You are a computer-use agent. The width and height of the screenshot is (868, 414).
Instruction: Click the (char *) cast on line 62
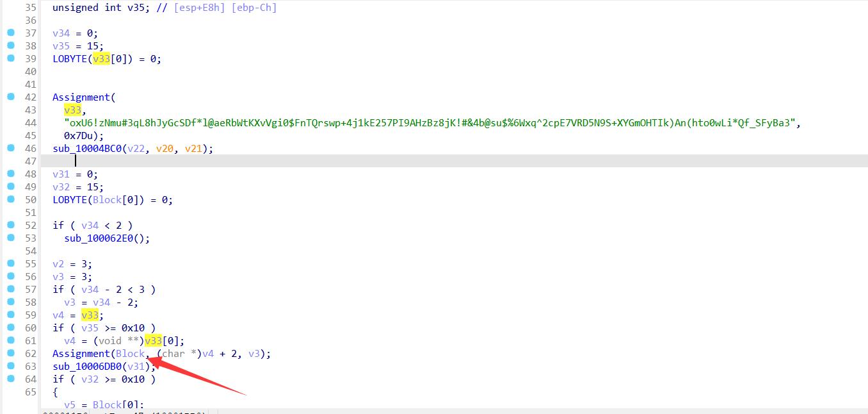tap(179, 354)
